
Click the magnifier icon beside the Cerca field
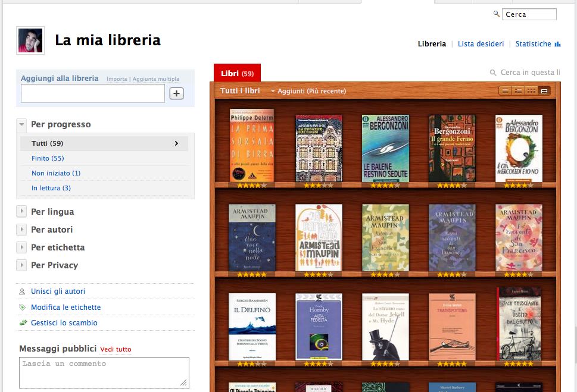[x=497, y=14]
